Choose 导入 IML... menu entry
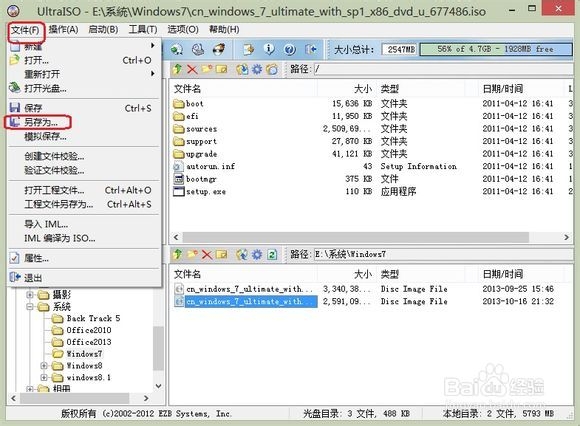The width and height of the screenshot is (580, 426). (x=84, y=224)
